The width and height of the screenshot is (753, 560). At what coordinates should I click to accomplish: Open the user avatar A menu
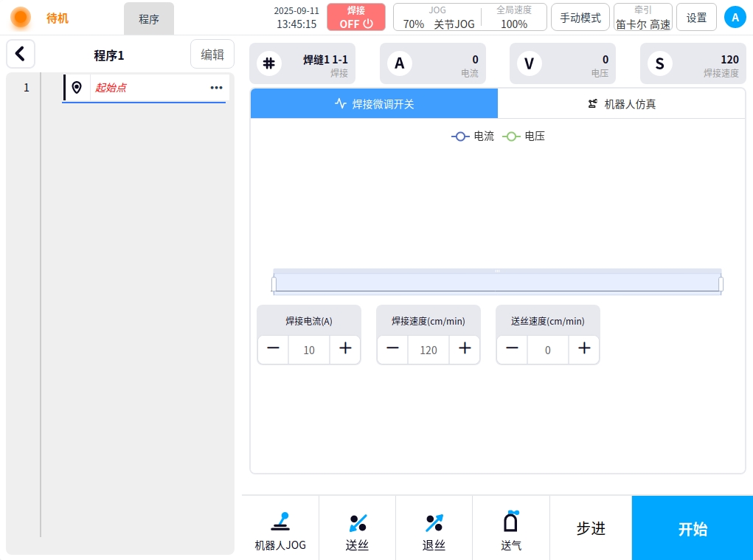point(735,18)
